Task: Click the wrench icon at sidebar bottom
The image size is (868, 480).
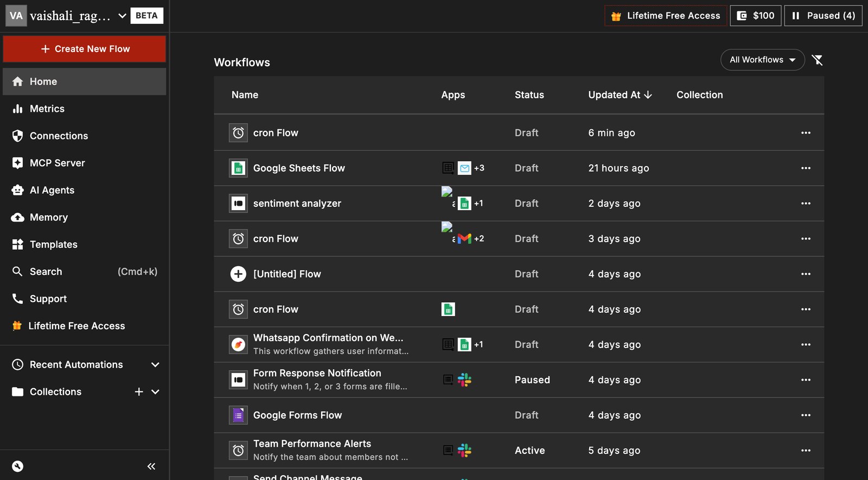Action: pyautogui.click(x=18, y=466)
